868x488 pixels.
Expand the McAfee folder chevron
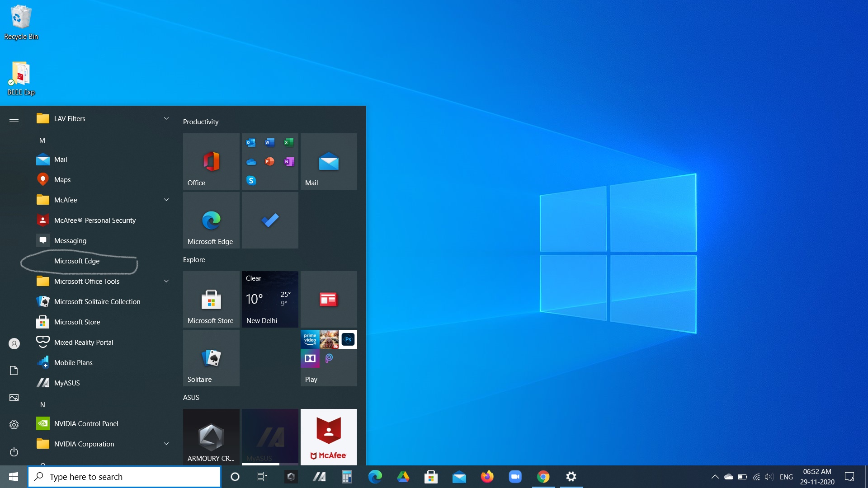[x=166, y=200]
